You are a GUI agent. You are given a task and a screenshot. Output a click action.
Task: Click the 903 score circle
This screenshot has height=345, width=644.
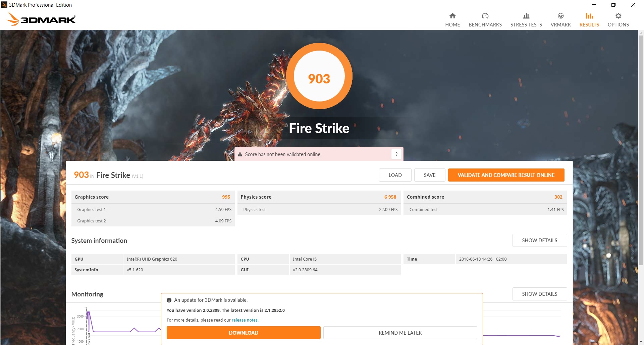pyautogui.click(x=319, y=76)
